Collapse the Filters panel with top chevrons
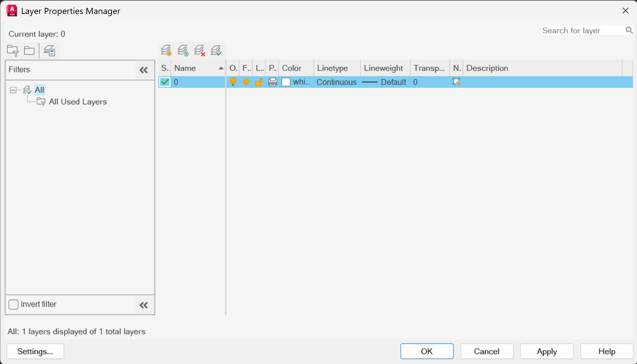The height and width of the screenshot is (364, 637). pyautogui.click(x=144, y=70)
